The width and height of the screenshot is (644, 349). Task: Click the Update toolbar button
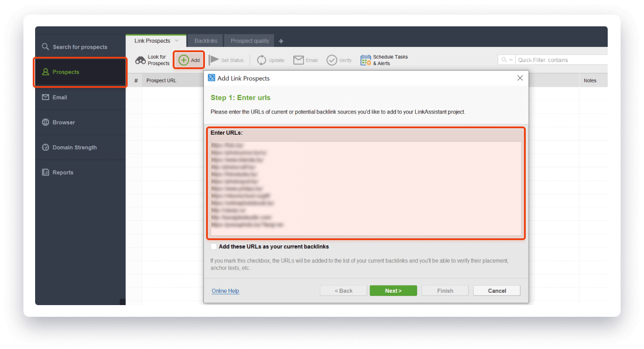270,60
